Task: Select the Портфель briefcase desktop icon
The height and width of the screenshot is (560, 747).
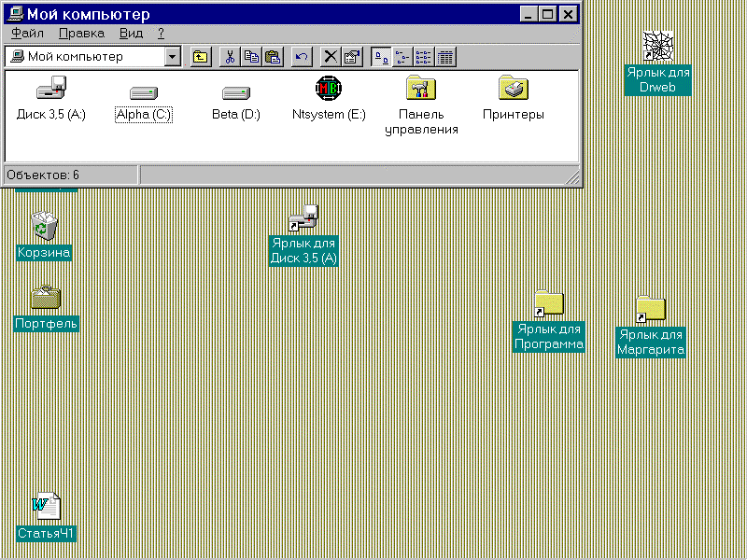Action: pyautogui.click(x=46, y=297)
